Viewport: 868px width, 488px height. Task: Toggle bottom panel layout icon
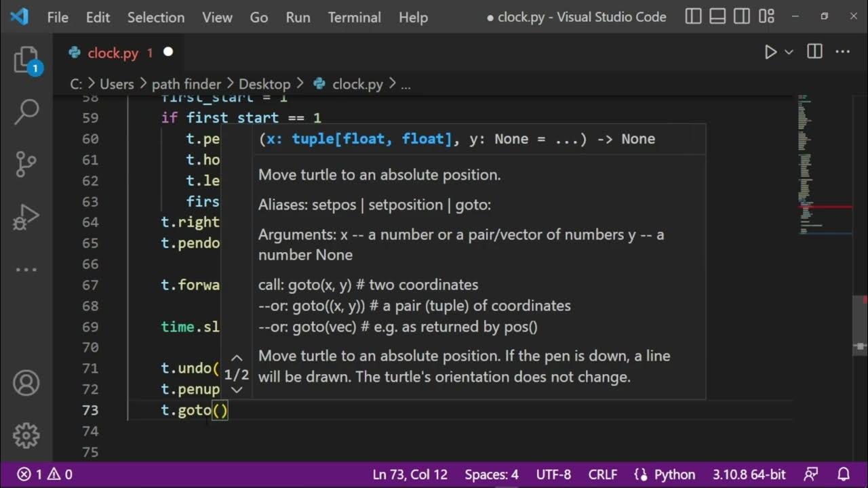pos(717,16)
